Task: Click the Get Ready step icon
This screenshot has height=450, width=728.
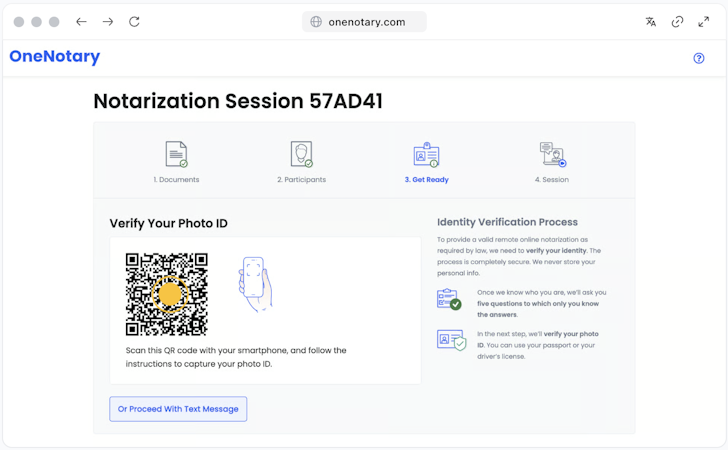Action: point(426,155)
